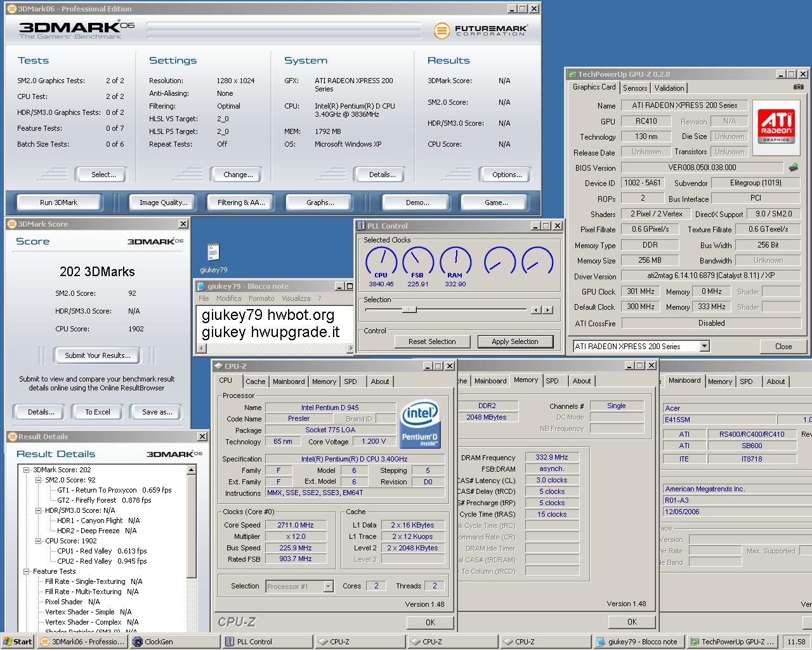This screenshot has width=812, height=650.
Task: Open the Validation tab in GPU-Z
Action: [669, 88]
